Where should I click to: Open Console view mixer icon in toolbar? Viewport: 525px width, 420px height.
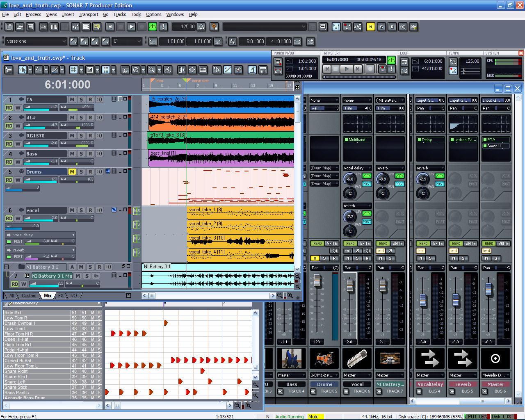[x=75, y=27]
